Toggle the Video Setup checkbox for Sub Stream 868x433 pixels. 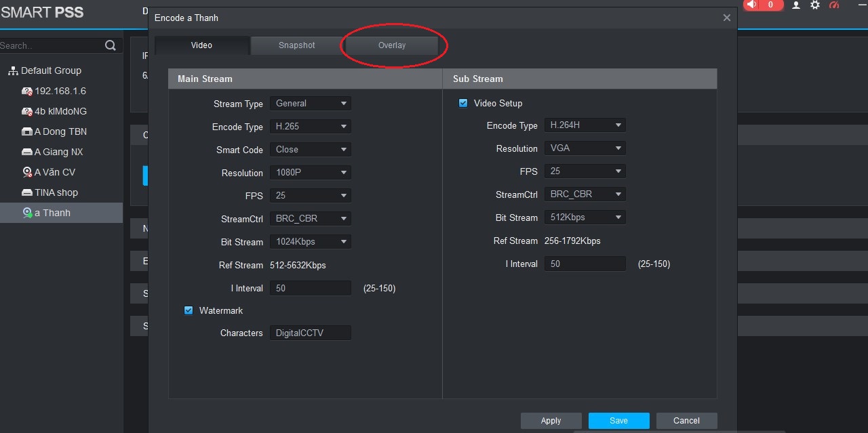[x=463, y=103]
